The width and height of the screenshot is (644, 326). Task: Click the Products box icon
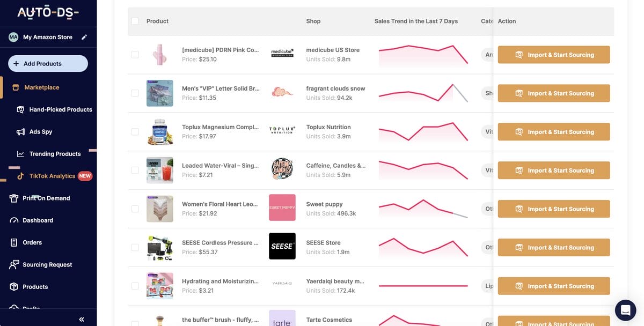pyautogui.click(x=14, y=287)
